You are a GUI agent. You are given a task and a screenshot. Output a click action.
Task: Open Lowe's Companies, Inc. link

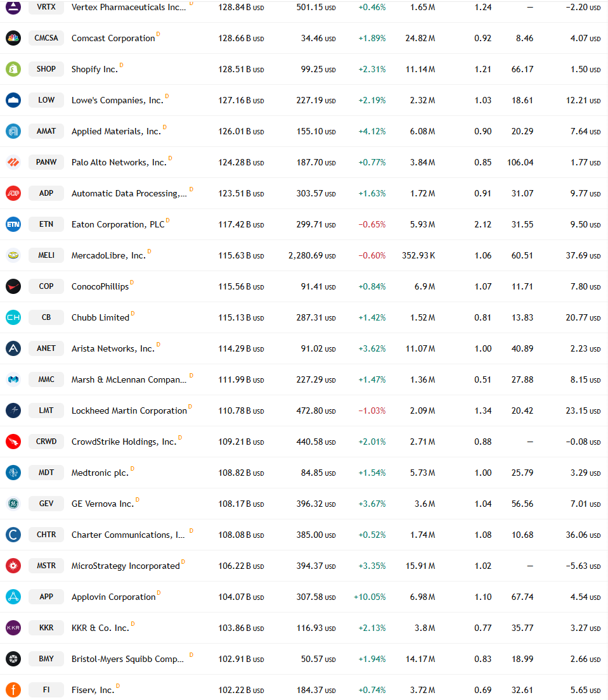(x=117, y=101)
